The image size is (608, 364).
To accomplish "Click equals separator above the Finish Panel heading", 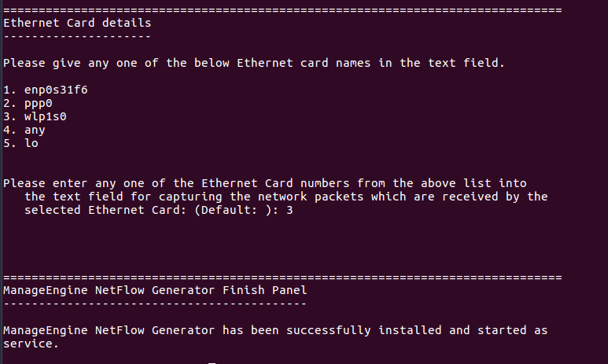I will [x=282, y=277].
